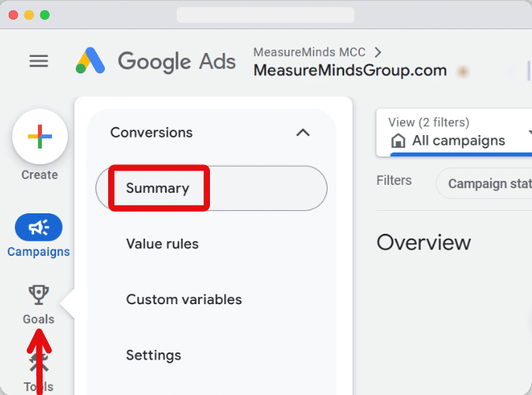Select Summary under Conversions
532x395 pixels.
pos(212,188)
